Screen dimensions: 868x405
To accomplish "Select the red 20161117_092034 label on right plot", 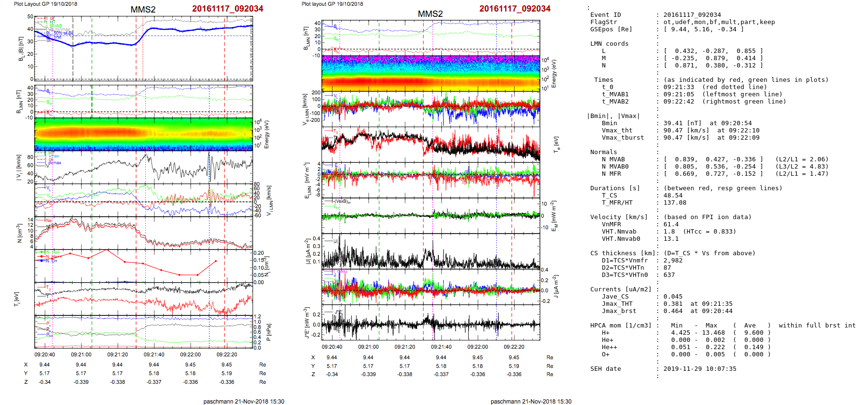I will 515,9.
